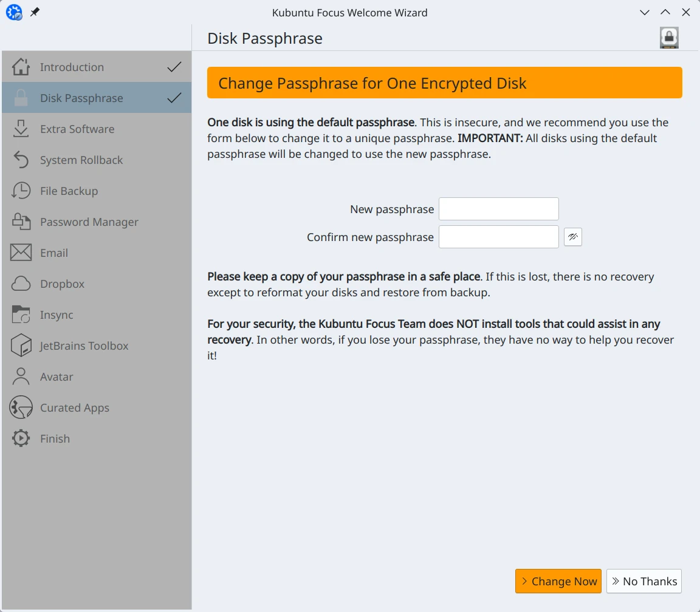
Task: Open System Rollback step
Action: [x=97, y=160]
